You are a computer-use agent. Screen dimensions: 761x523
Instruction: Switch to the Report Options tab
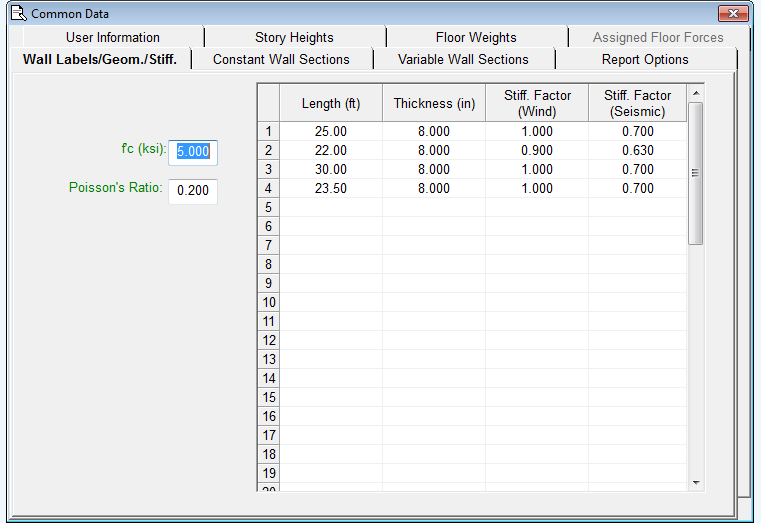point(645,59)
